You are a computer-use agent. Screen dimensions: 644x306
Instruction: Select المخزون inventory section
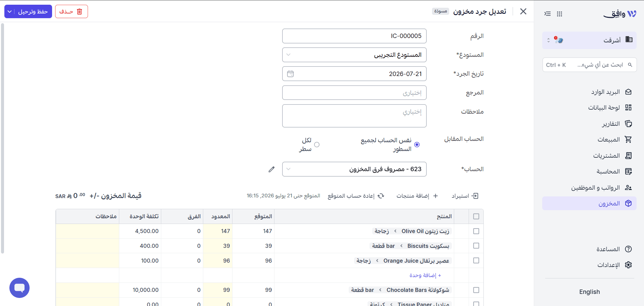tap(589, 203)
